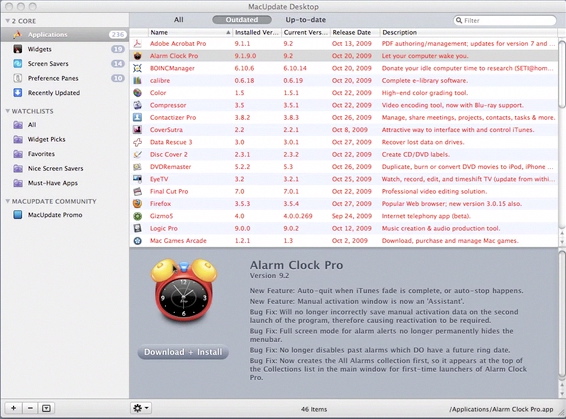Screen dimensions: 566x419
Task: Click the Widgets sidebar icon
Action: tap(18, 49)
